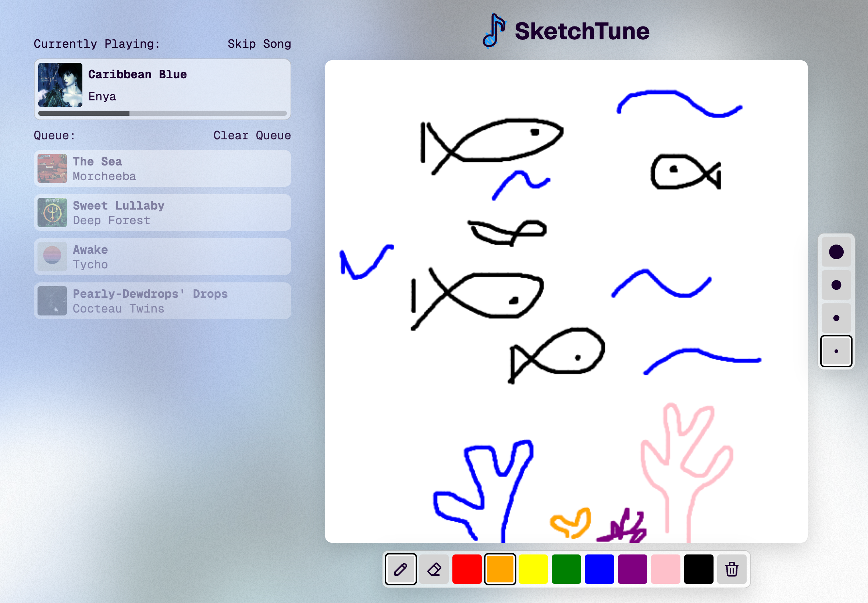Screen dimensions: 868x603
Task: Pick the green color swatch
Action: click(x=566, y=569)
